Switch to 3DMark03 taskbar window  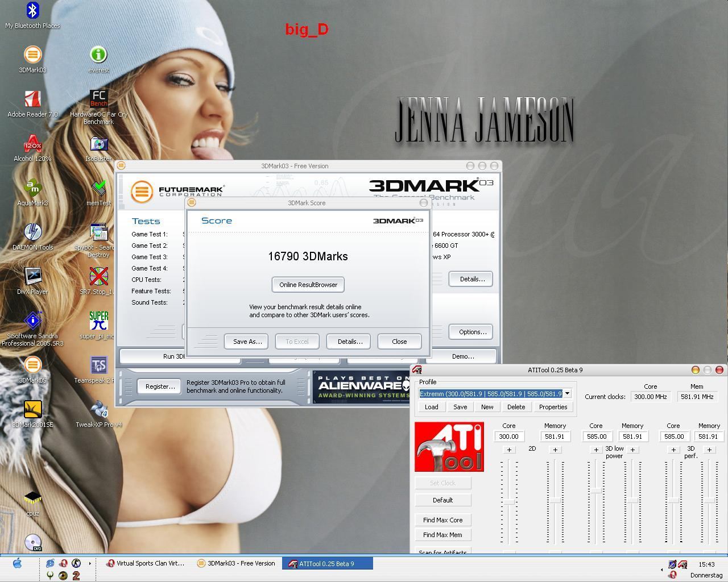point(236,563)
